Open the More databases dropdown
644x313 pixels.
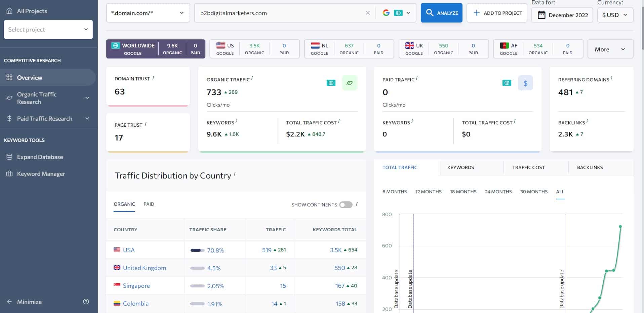click(x=610, y=49)
